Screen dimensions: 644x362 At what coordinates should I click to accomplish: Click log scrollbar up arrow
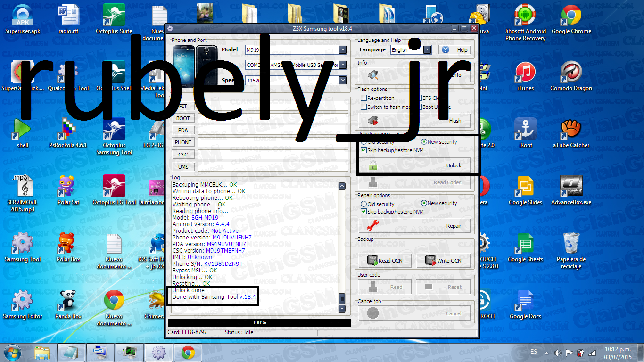(x=342, y=186)
